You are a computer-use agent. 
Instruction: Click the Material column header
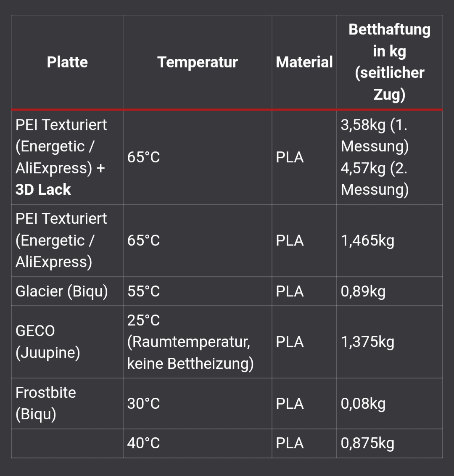(304, 62)
